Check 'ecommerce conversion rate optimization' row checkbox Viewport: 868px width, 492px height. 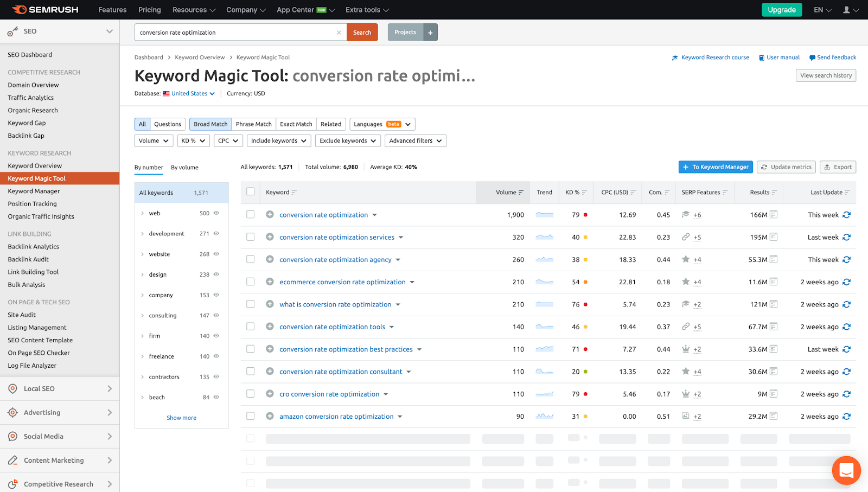click(250, 282)
